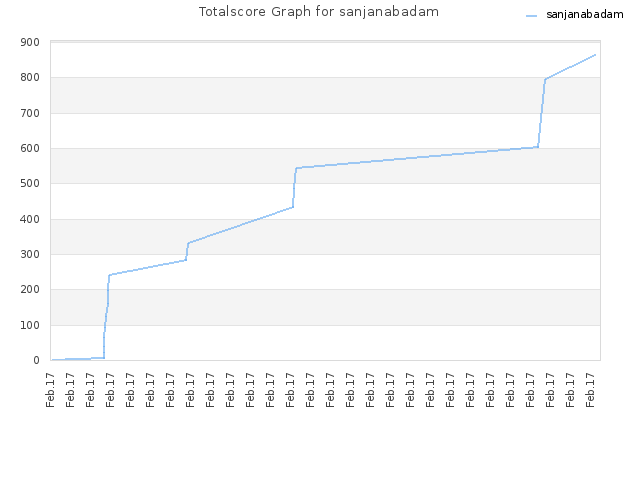Viewport: 640px width, 480px height.
Task: Click the 200 y-axis label
Action: coord(30,289)
